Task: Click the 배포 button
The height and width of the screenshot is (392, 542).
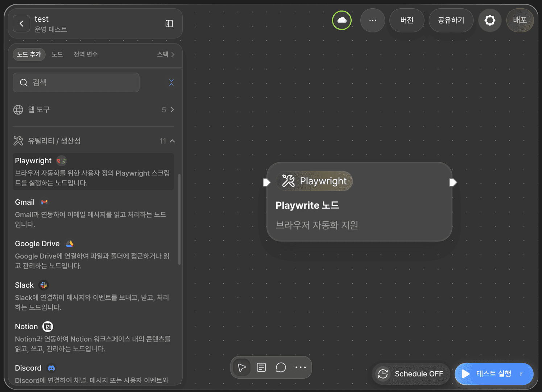Action: [520, 20]
